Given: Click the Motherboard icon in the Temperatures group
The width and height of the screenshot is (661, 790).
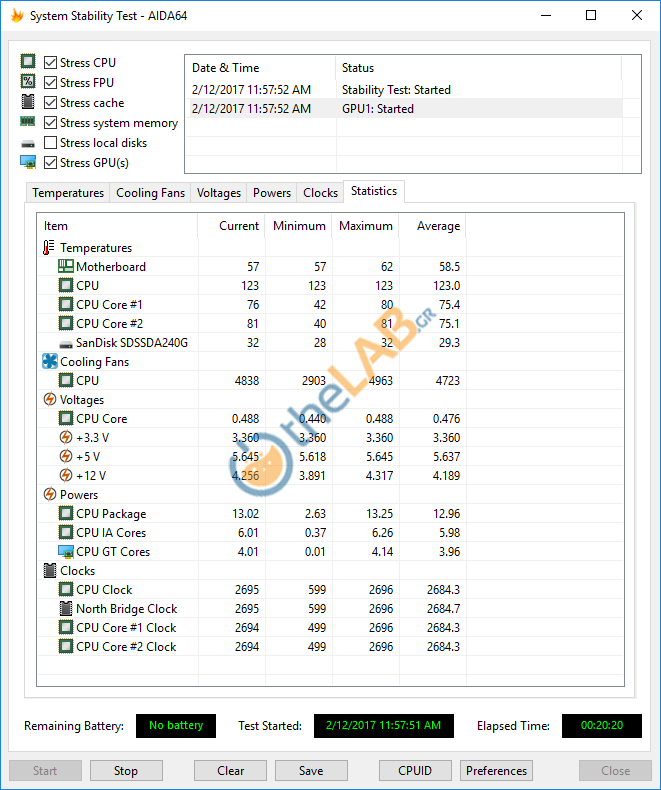Looking at the screenshot, I should point(65,266).
